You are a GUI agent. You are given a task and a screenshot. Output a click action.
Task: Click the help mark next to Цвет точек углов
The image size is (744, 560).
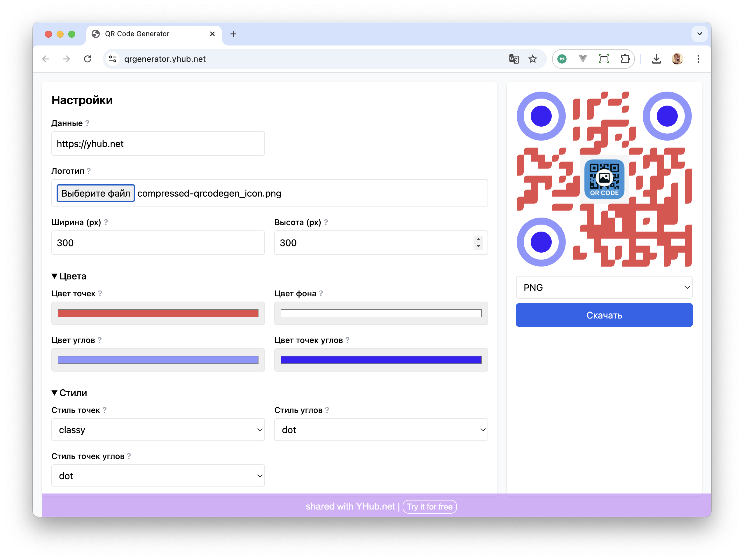click(x=347, y=340)
